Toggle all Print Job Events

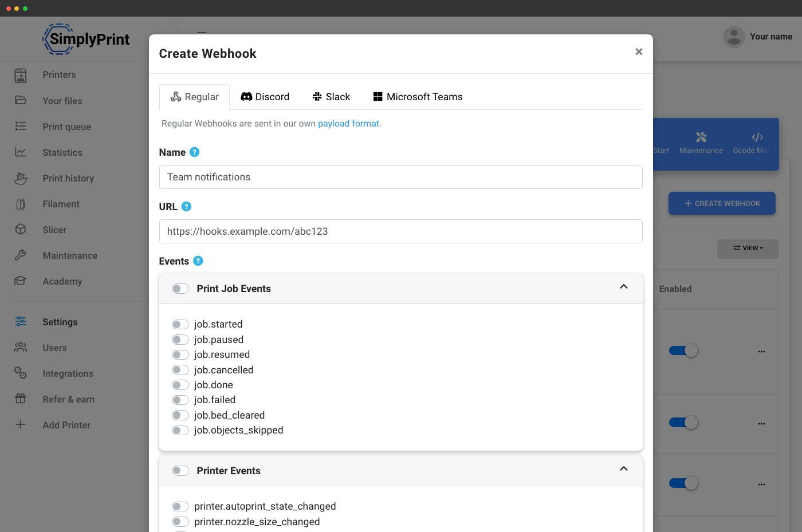click(x=180, y=289)
